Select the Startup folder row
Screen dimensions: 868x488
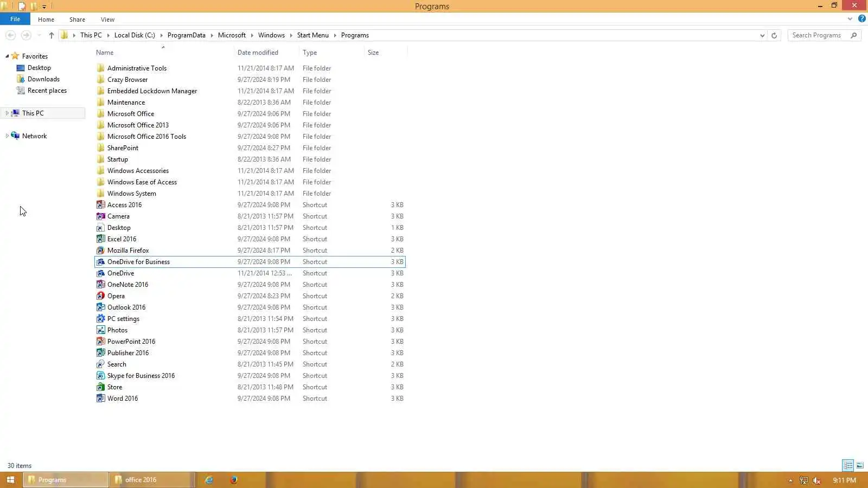pyautogui.click(x=250, y=159)
